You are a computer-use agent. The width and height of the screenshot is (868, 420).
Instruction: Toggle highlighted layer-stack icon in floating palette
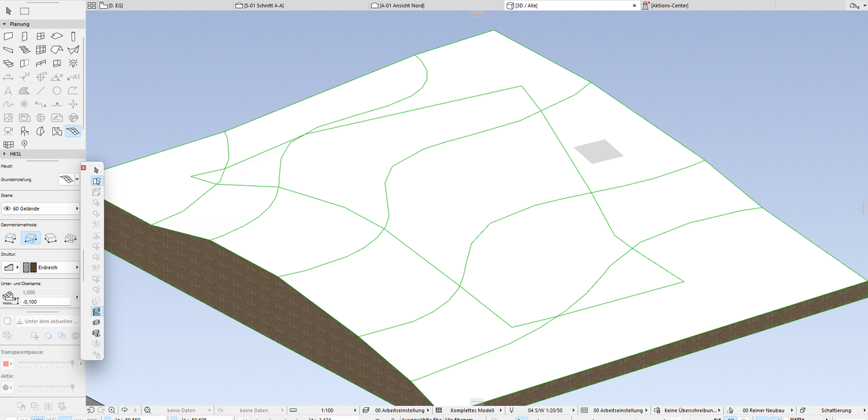click(96, 311)
